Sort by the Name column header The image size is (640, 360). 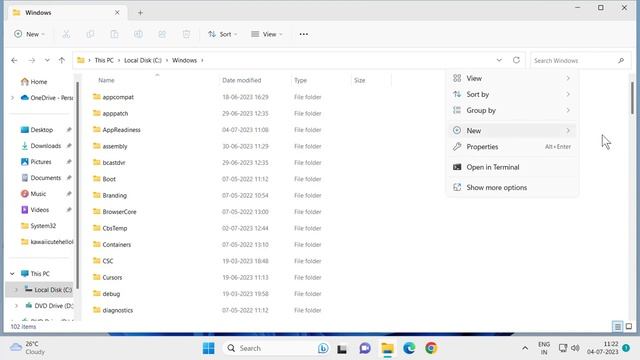106,80
